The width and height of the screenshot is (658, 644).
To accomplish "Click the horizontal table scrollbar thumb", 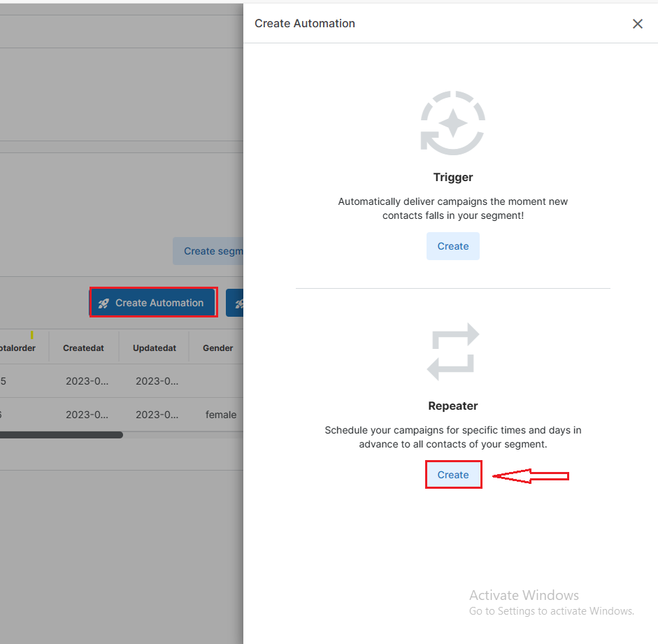I will [61, 435].
